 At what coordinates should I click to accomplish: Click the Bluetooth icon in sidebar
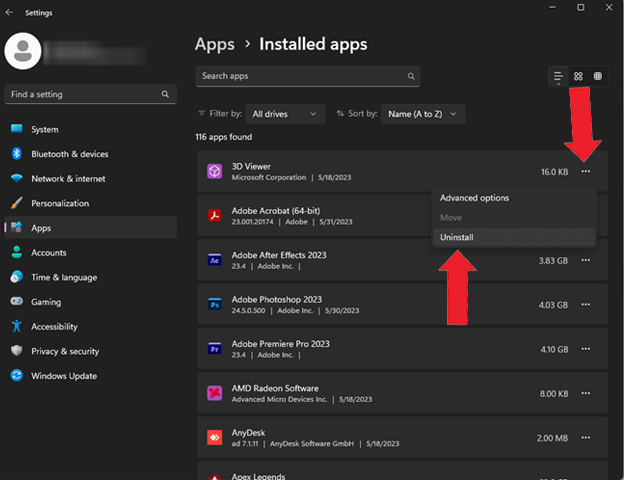pyautogui.click(x=17, y=154)
